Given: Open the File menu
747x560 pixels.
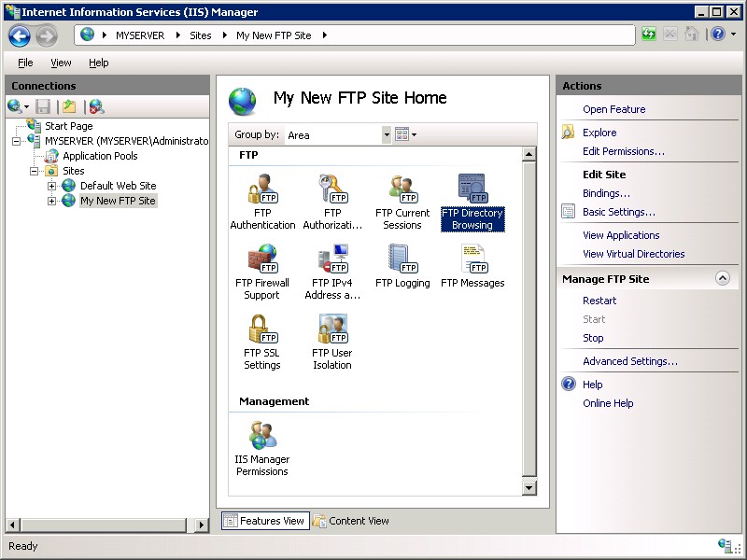Looking at the screenshot, I should pyautogui.click(x=25, y=63).
